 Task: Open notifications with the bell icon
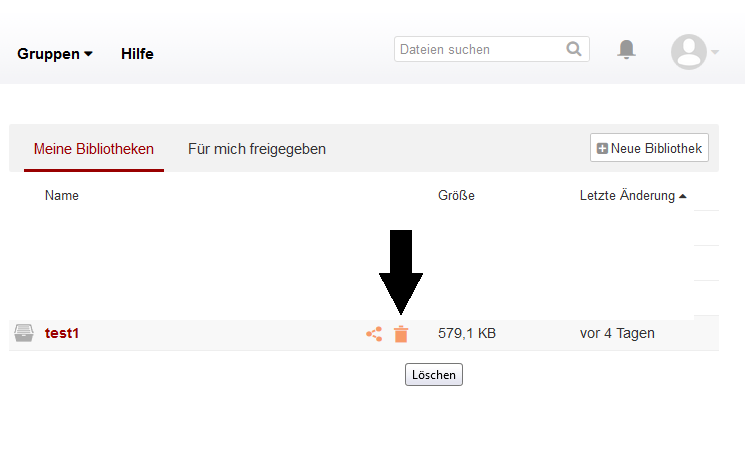[x=626, y=49]
